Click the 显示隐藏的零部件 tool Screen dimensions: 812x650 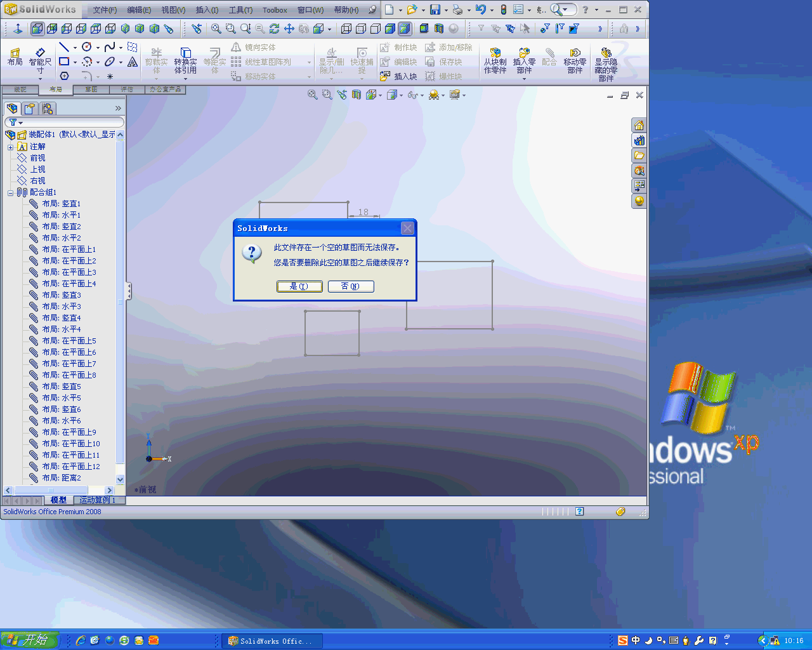coord(606,64)
